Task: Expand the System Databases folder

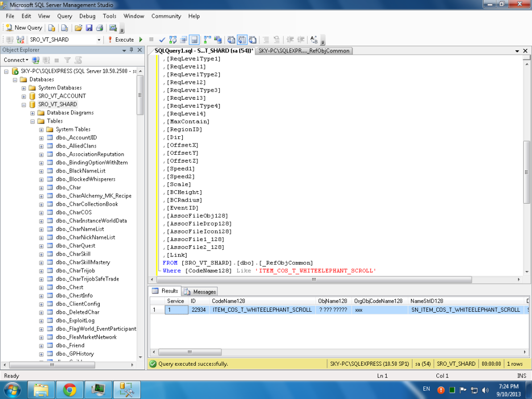Action: click(x=24, y=88)
